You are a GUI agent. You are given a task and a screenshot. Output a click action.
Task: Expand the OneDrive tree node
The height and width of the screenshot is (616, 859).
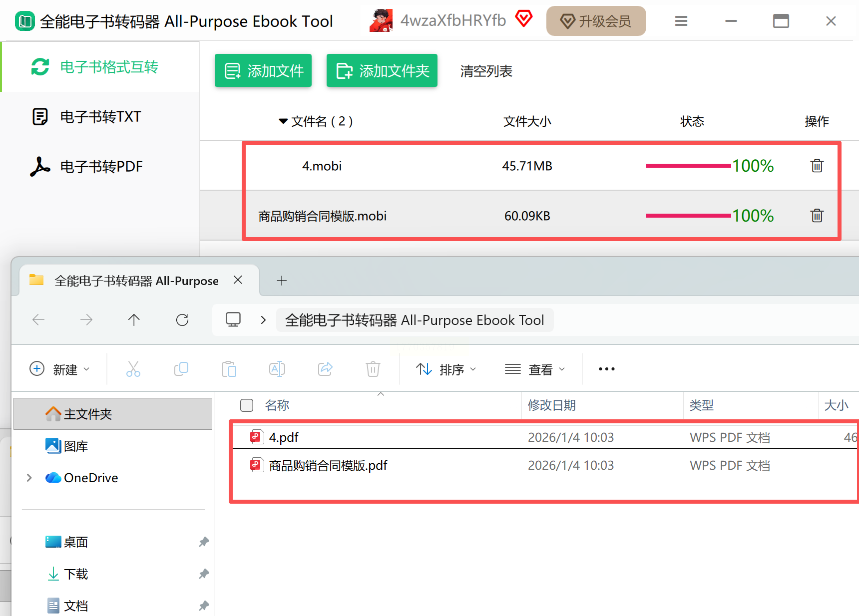pyautogui.click(x=29, y=478)
